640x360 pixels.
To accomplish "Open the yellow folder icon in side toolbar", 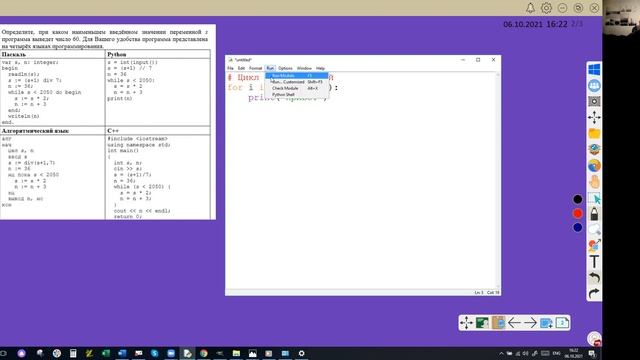I will click(594, 133).
